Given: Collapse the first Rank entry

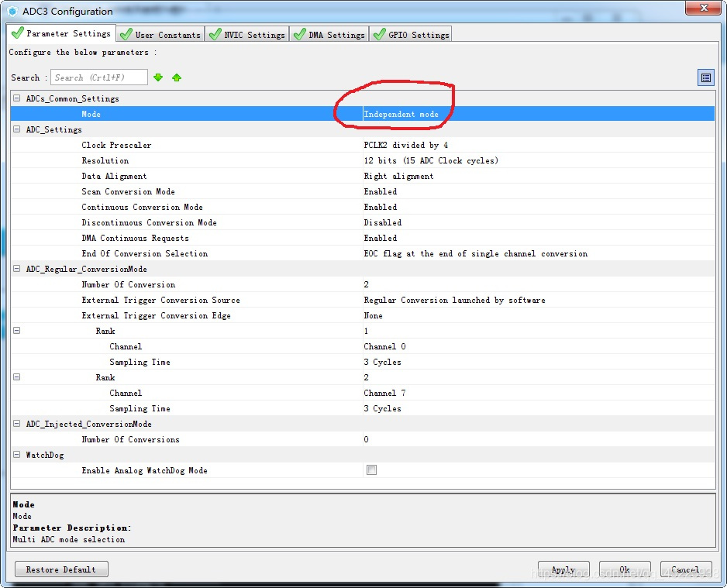Looking at the screenshot, I should tap(17, 331).
